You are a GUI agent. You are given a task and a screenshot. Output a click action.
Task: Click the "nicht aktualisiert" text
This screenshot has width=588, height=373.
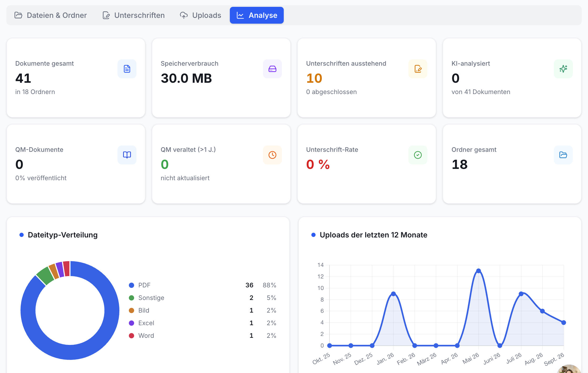pos(185,178)
